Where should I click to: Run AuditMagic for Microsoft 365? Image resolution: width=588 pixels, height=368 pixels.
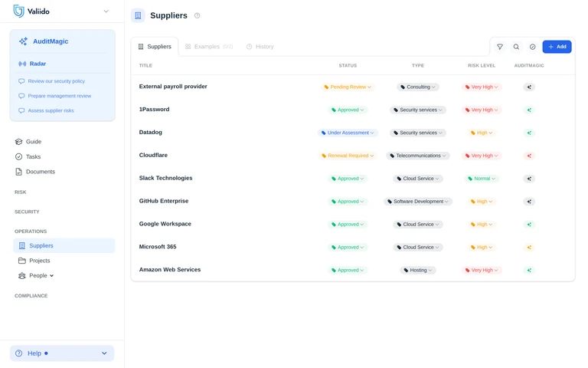(529, 248)
